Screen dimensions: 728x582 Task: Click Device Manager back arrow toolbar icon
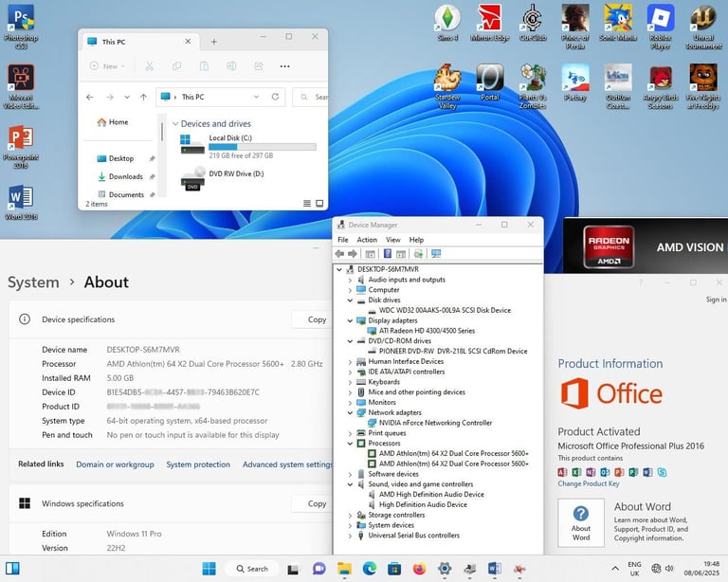pyautogui.click(x=339, y=253)
